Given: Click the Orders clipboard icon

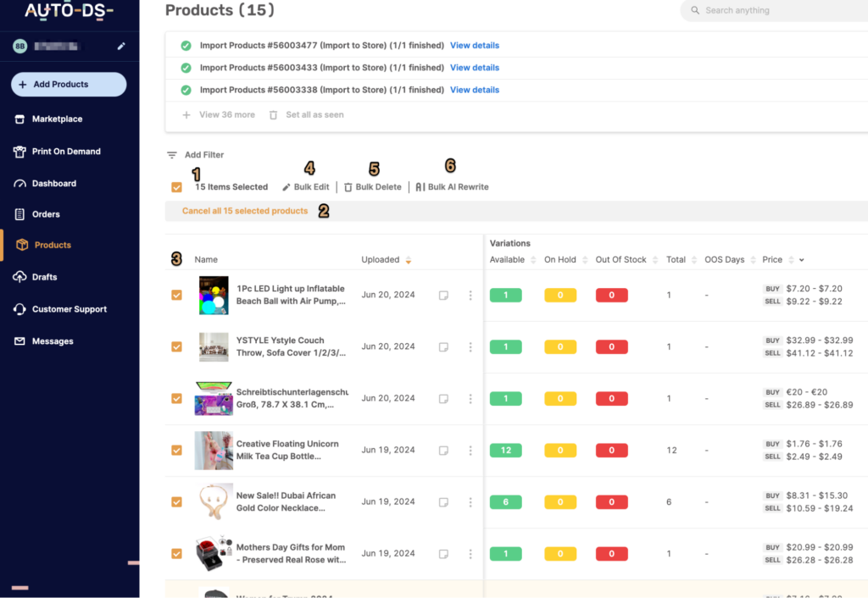Looking at the screenshot, I should pos(19,214).
